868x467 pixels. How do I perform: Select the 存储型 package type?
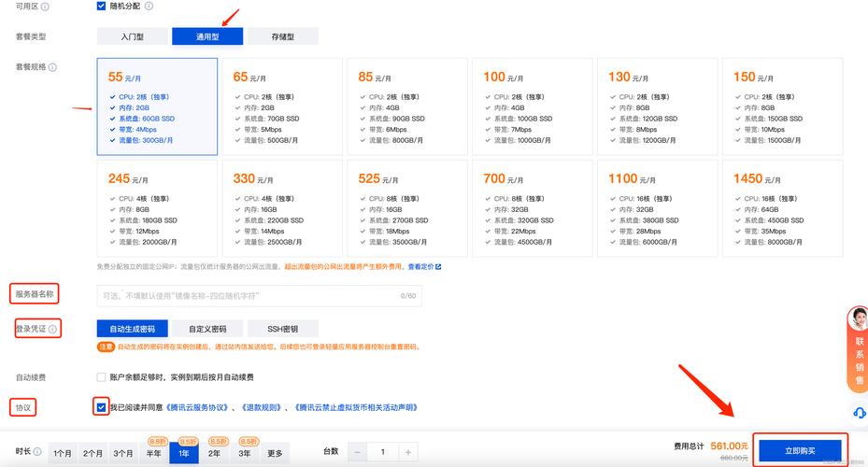pos(283,36)
